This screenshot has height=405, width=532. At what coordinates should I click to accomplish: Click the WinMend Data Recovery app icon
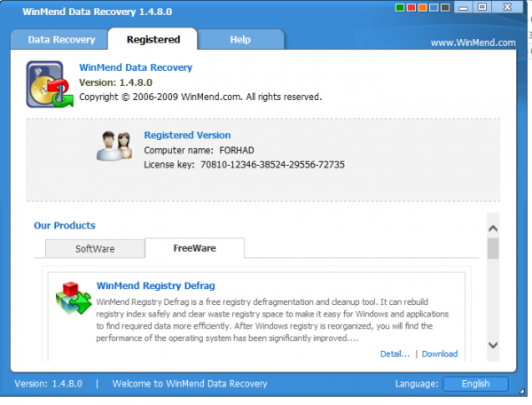50,84
